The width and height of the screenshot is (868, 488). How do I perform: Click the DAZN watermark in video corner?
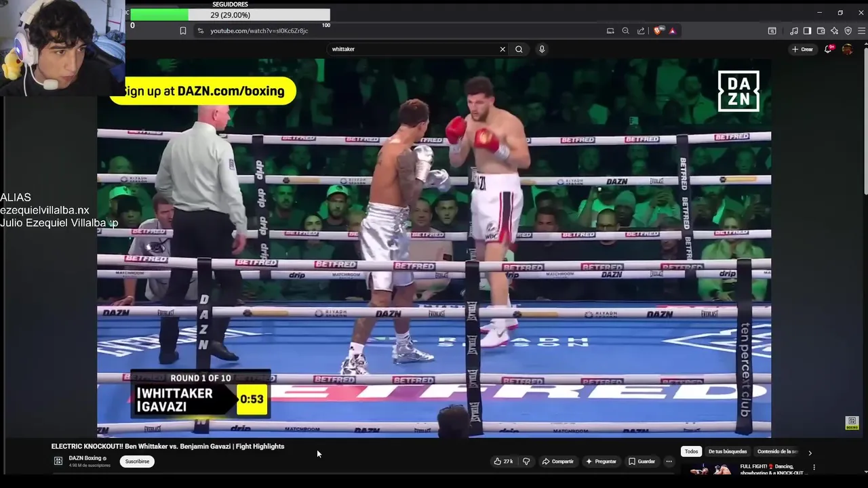(x=738, y=91)
